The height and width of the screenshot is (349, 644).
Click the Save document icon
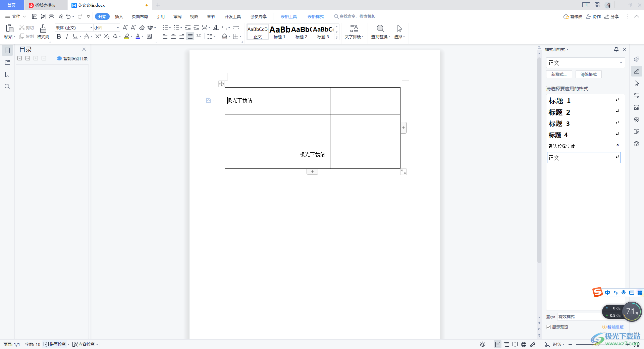coord(35,16)
